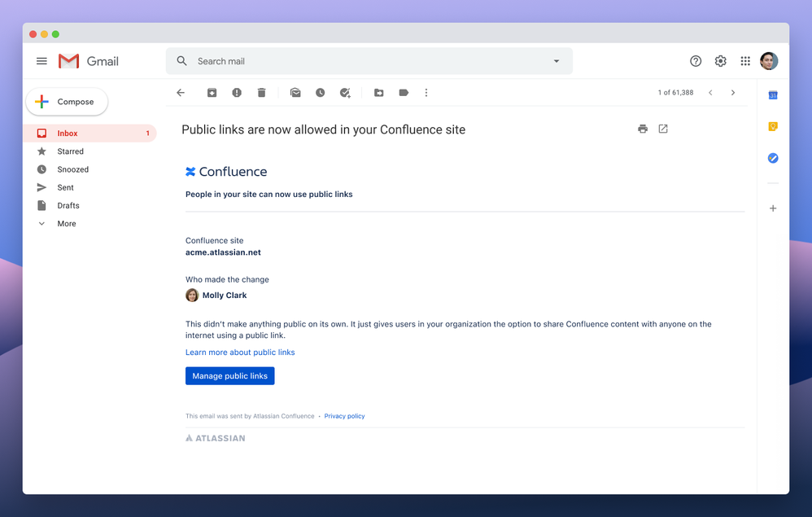Open the Labels tag icon
Viewport: 812px width, 517px height.
[404, 93]
